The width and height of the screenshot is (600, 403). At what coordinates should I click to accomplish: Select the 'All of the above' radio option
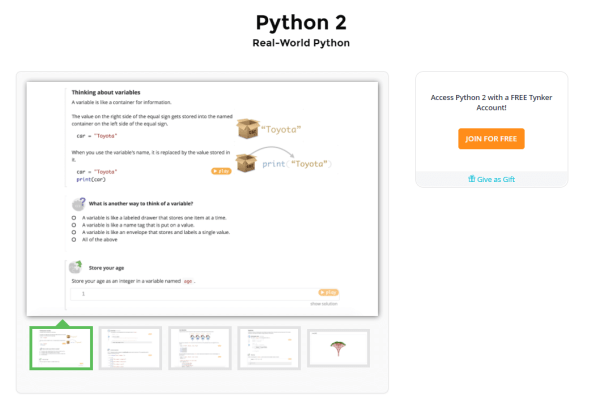pyautogui.click(x=74, y=240)
